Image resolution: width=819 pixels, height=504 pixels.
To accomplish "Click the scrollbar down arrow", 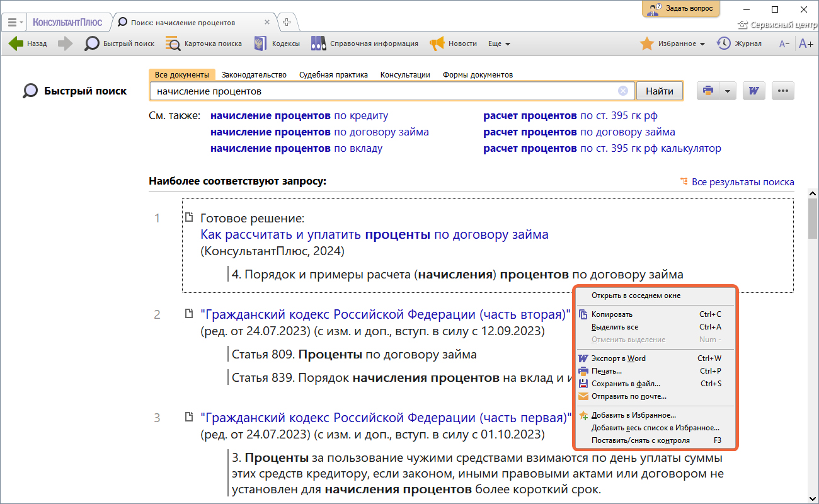I will pos(813,497).
